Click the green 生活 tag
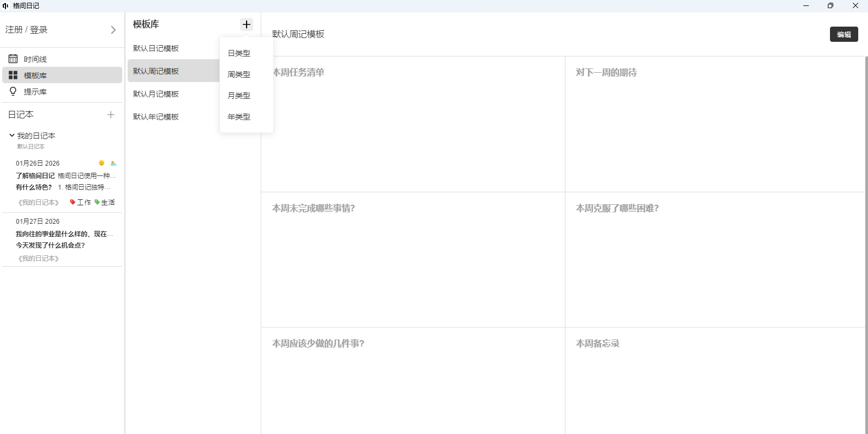868x434 pixels. (105, 202)
